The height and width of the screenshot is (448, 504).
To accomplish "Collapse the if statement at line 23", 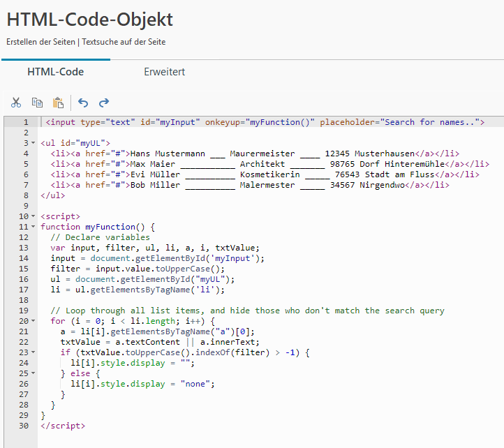I will [x=33, y=352].
